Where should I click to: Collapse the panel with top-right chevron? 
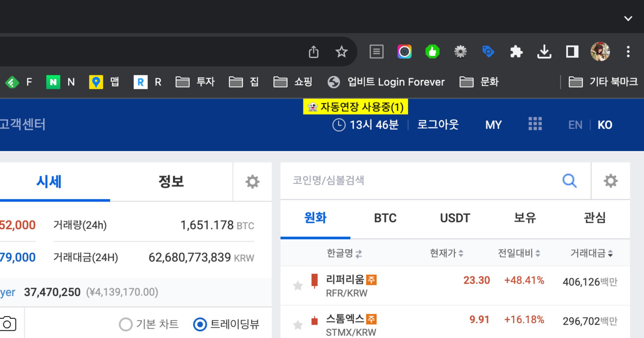point(628,19)
